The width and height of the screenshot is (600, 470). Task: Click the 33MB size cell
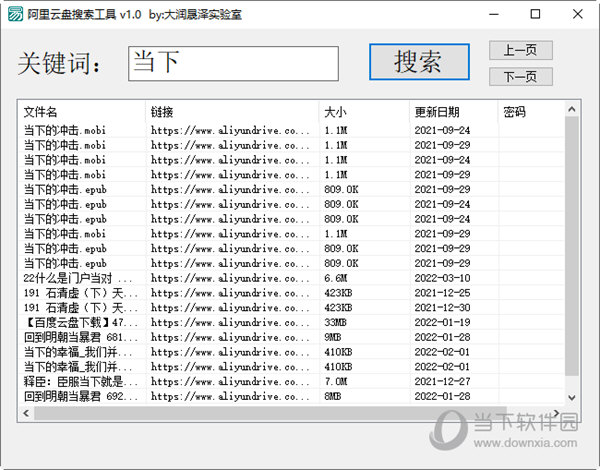[335, 323]
